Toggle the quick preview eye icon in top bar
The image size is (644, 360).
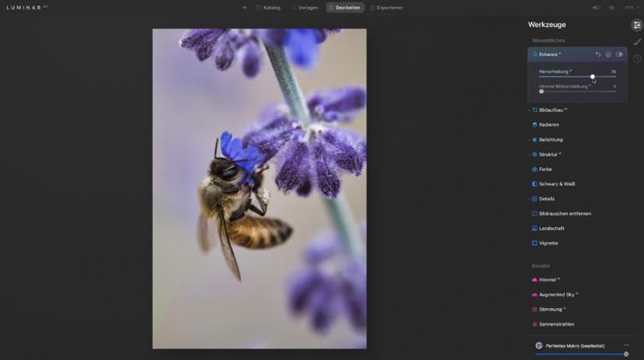pyautogui.click(x=612, y=8)
